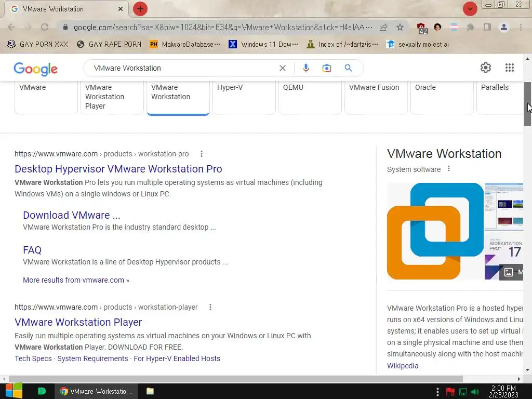
Task: Select the VMware Fusion carousel card
Action: click(x=376, y=97)
